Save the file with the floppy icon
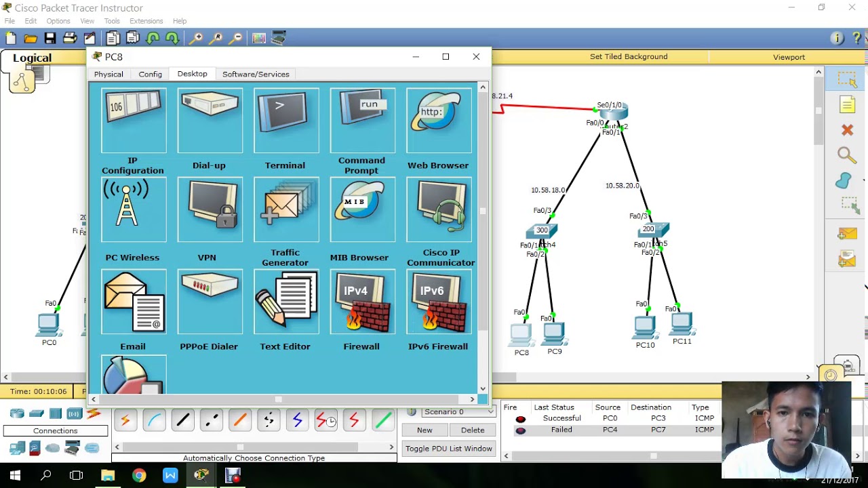The height and width of the screenshot is (488, 868). [x=50, y=39]
